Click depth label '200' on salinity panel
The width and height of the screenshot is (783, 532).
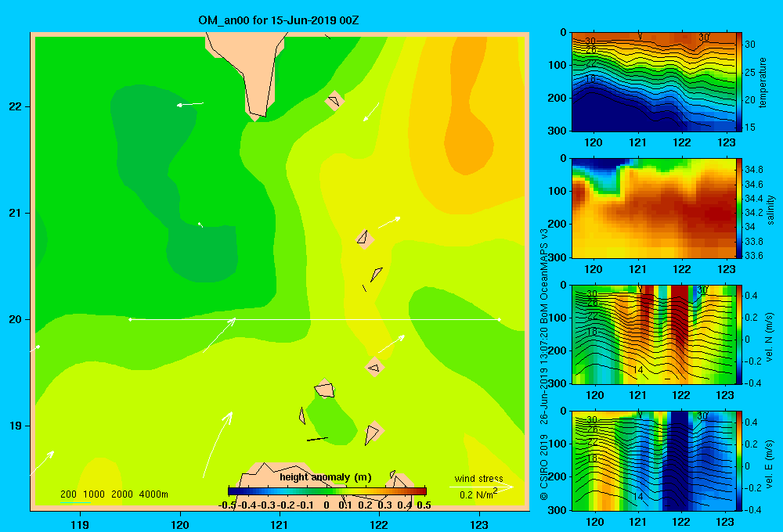coord(557,224)
